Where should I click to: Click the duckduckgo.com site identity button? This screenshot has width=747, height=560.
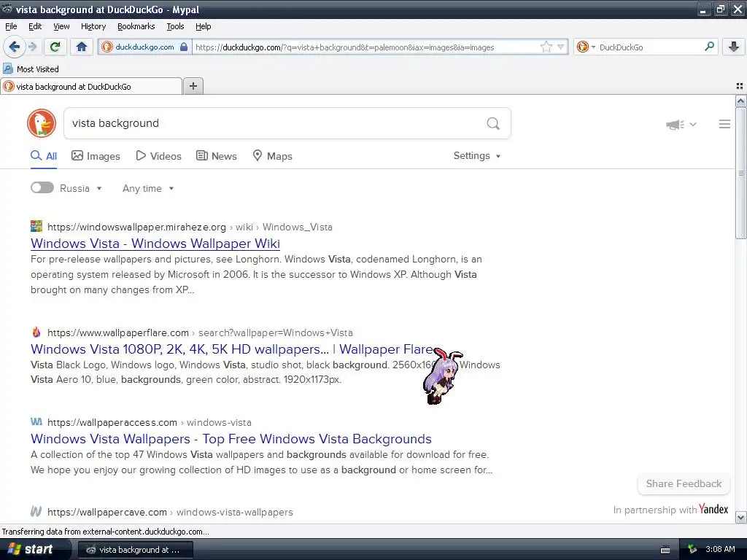(144, 47)
